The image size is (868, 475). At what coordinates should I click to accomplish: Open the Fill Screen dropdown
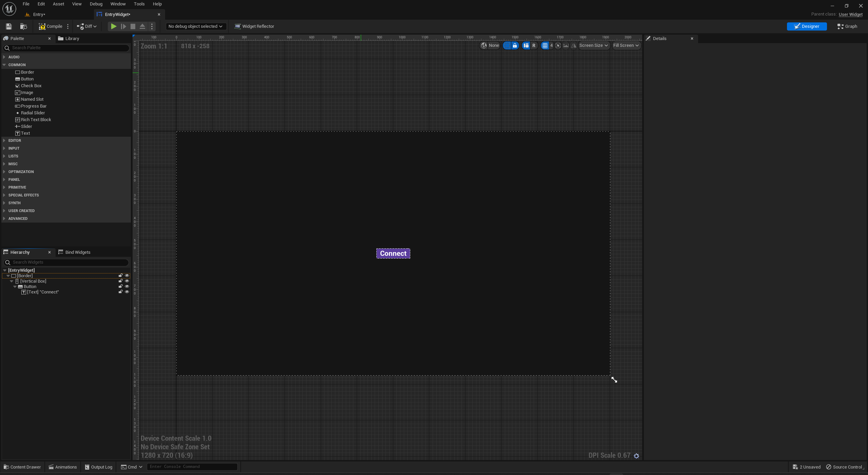click(626, 45)
